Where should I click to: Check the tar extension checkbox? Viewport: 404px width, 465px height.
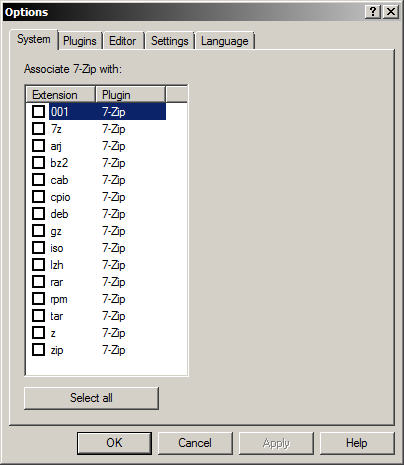click(x=38, y=316)
